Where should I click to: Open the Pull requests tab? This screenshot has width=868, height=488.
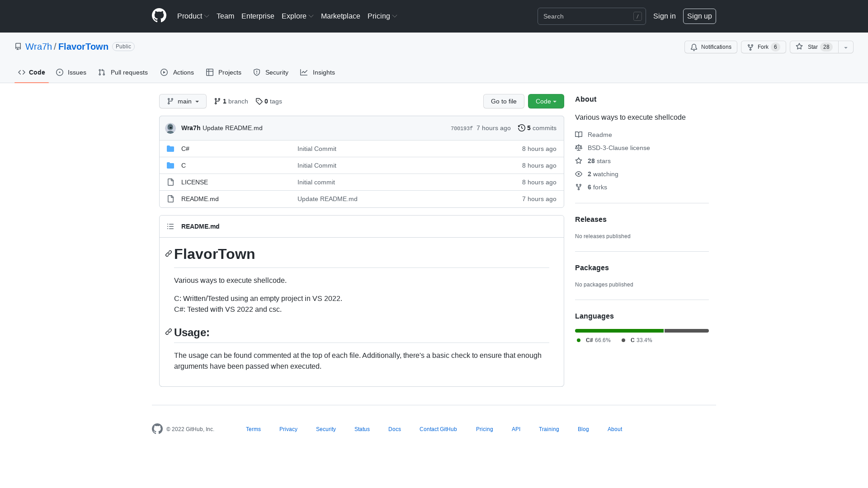(123, 72)
